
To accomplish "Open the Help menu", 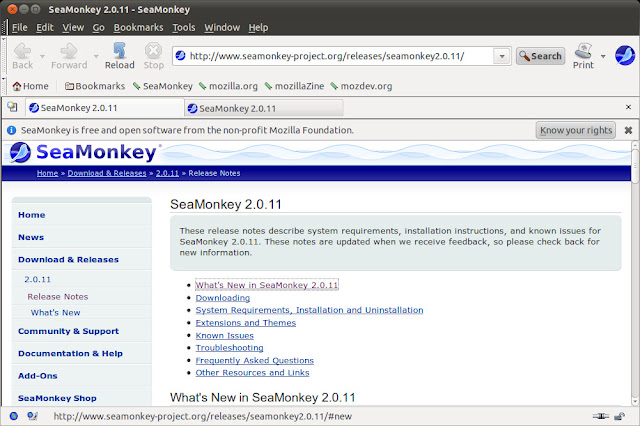I will tap(258, 27).
